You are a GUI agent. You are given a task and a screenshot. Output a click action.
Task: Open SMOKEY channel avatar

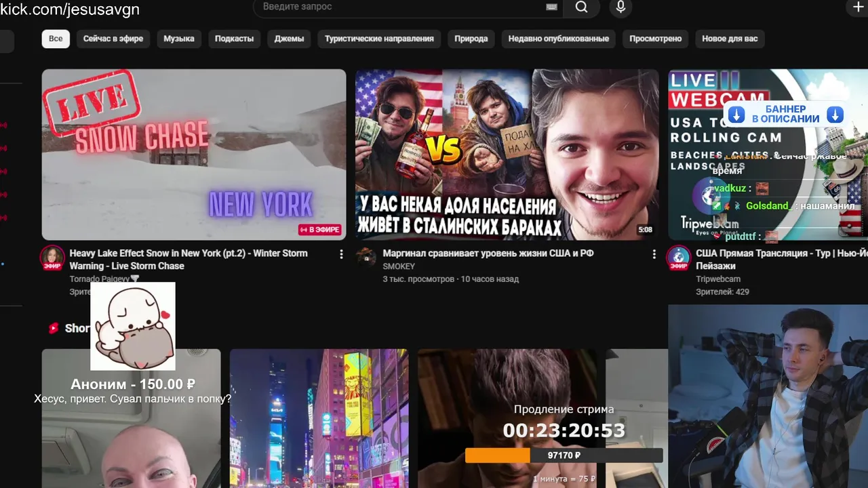tap(366, 257)
